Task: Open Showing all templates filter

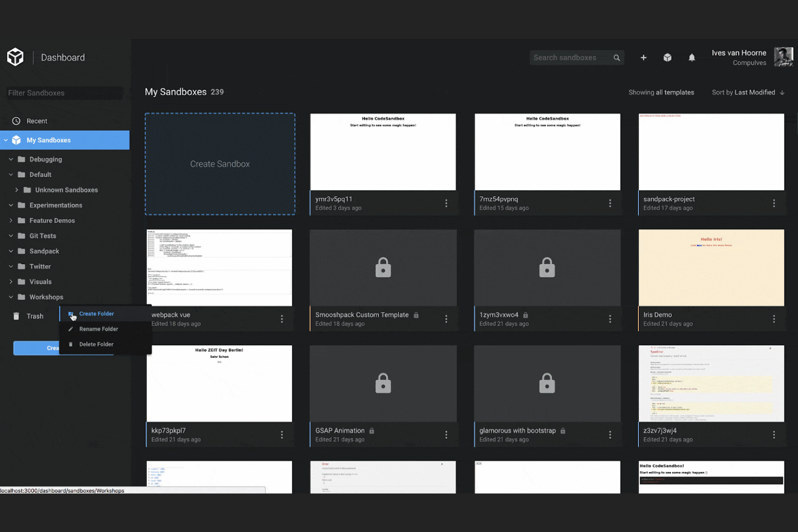Action: point(661,92)
